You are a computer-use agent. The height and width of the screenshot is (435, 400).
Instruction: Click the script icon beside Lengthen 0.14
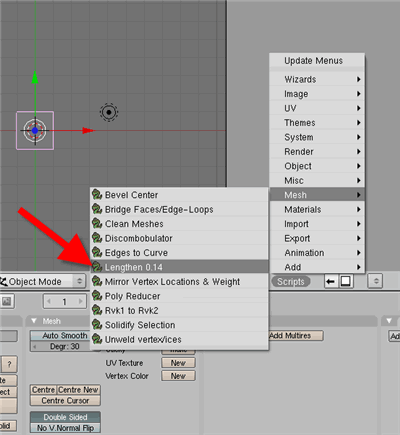point(97,267)
